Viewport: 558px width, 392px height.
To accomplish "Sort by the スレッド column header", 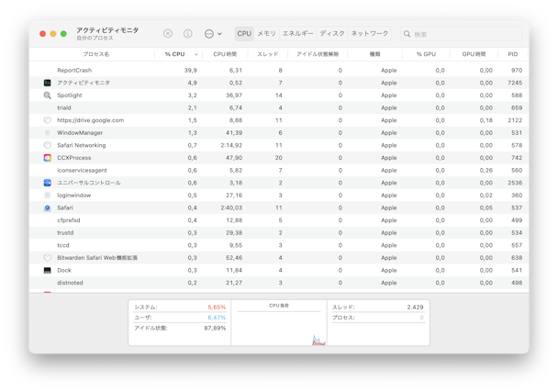I will pos(267,54).
